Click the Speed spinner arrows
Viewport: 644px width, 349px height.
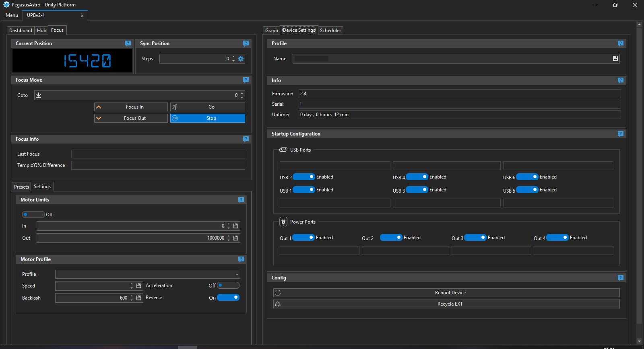click(x=132, y=286)
